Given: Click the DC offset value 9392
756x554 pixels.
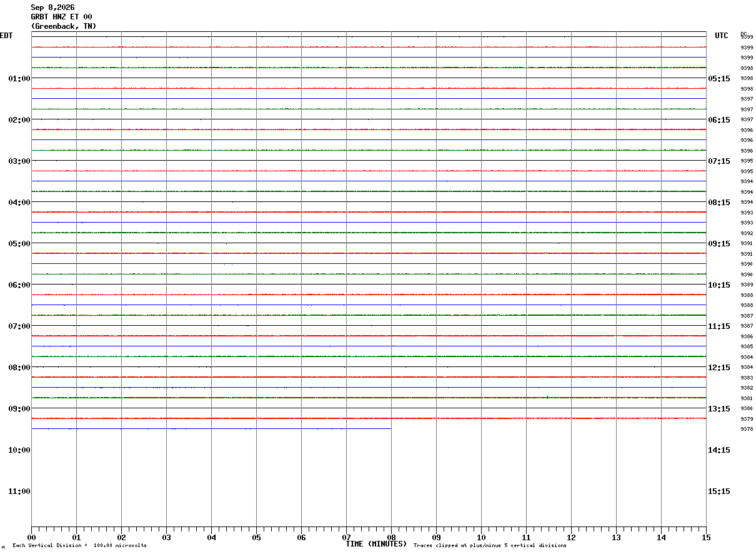Looking at the screenshot, I should pos(747,233).
